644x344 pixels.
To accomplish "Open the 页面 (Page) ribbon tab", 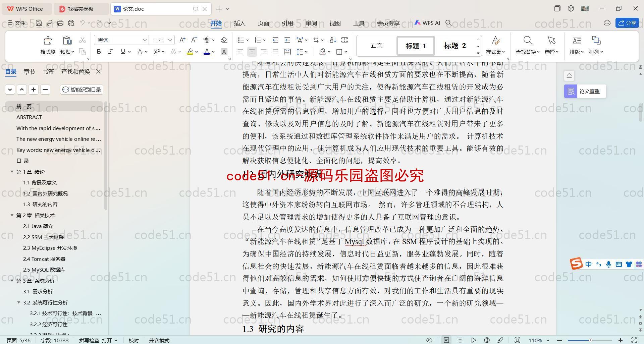I will 263,23.
